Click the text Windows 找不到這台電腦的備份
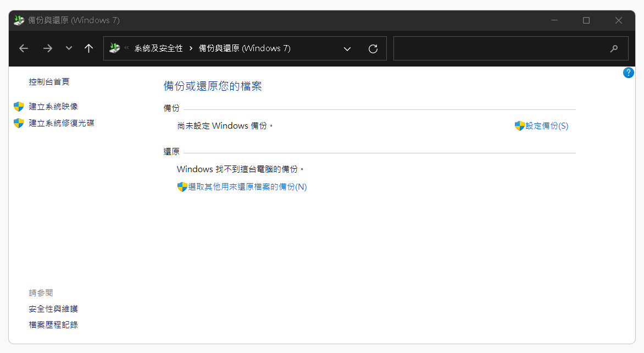The image size is (644, 353). 240,169
